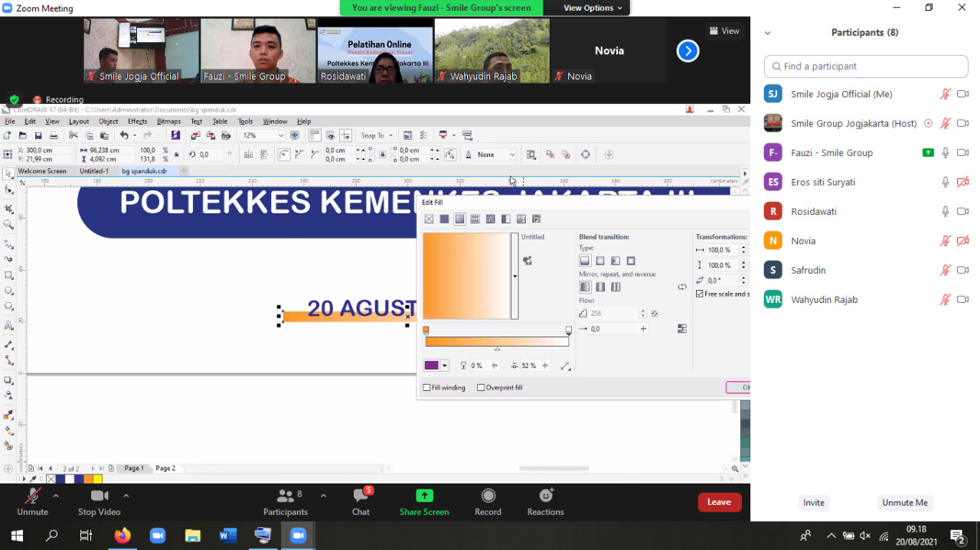Click the Save icon in CorelDRAW toolbar
This screenshot has height=550, width=980.
(38, 135)
